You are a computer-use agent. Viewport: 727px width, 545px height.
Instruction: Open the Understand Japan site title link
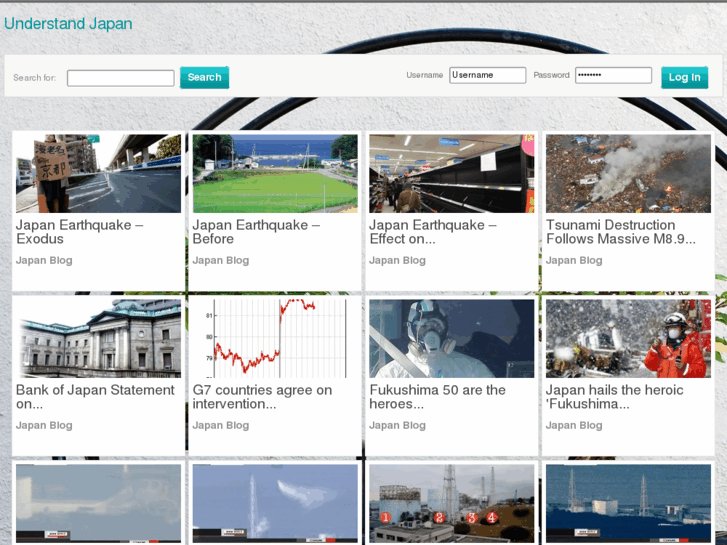click(68, 24)
